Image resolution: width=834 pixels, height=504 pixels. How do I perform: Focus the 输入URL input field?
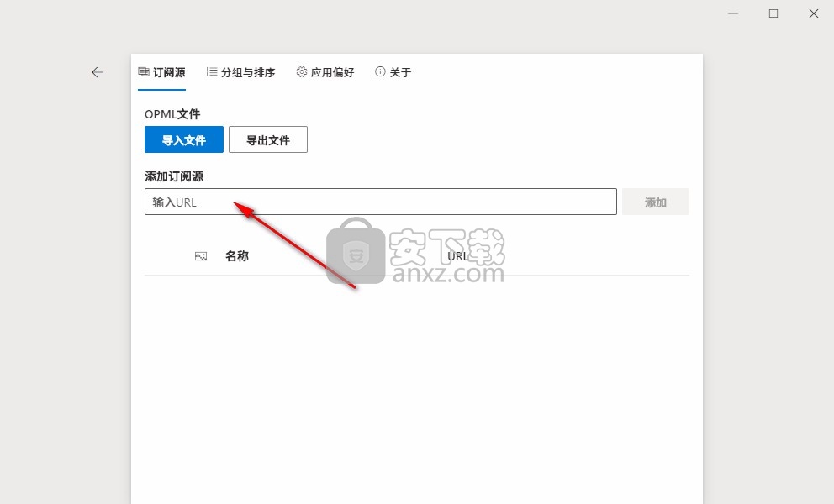tap(381, 202)
